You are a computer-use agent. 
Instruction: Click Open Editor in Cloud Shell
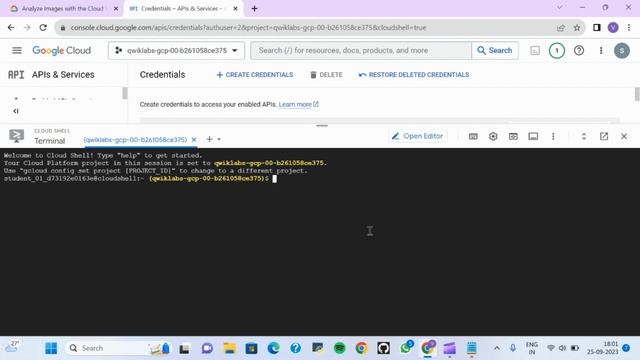[x=418, y=136]
